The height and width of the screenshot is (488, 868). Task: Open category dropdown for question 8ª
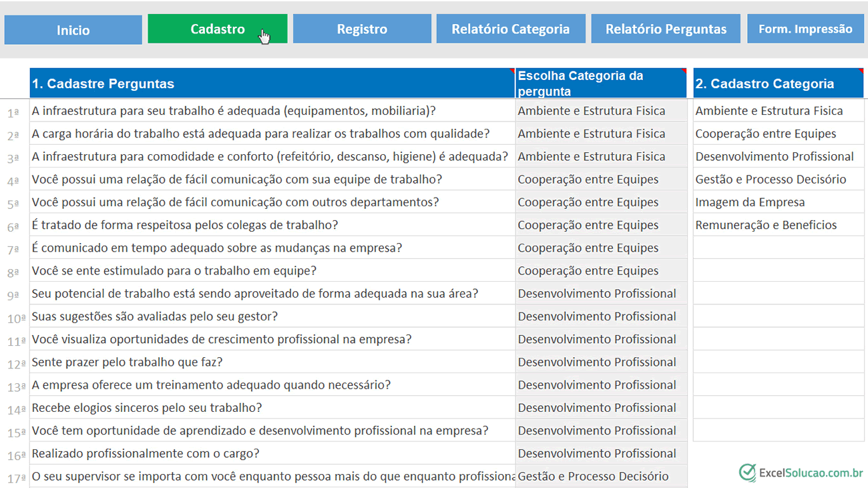pyautogui.click(x=601, y=270)
